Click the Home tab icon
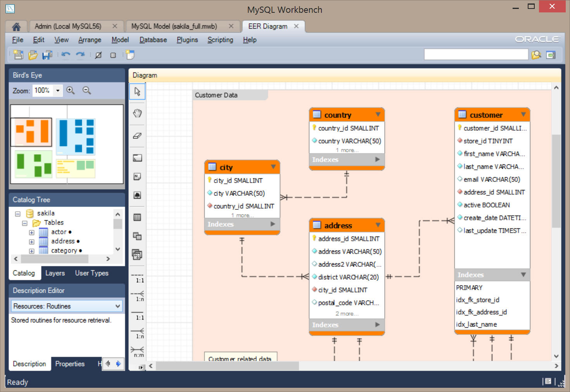This screenshot has height=392, width=570. pyautogui.click(x=16, y=26)
